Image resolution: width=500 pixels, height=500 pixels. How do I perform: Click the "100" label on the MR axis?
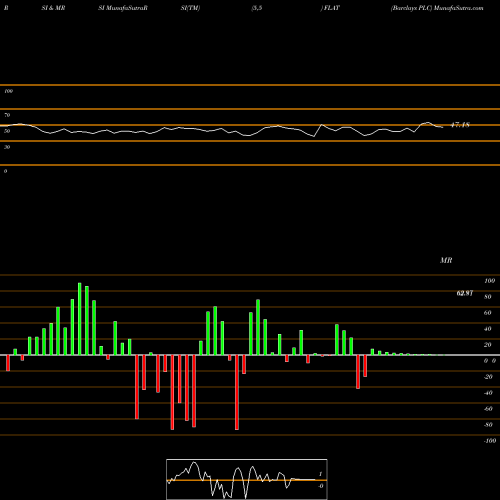point(489,281)
